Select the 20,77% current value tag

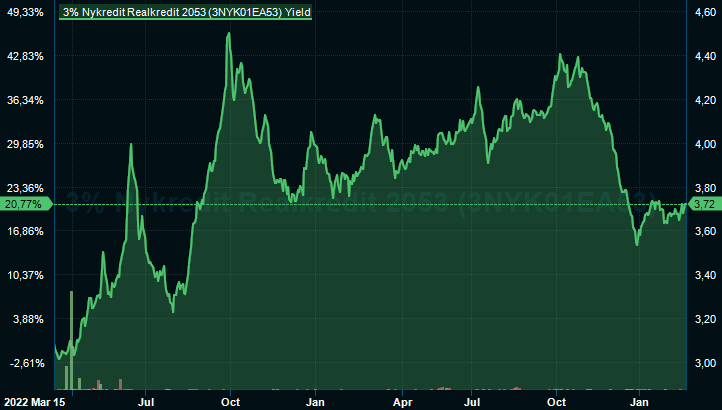23,204
